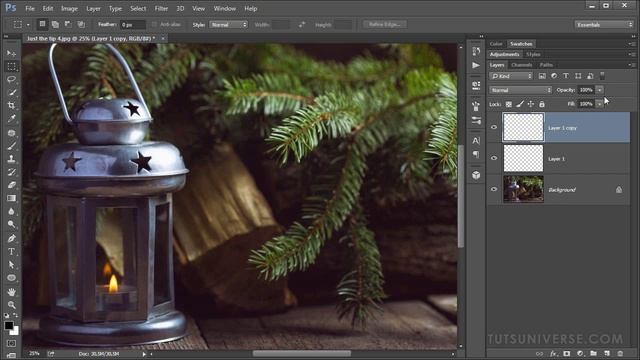Select the Zoom tool
This screenshot has height=360, width=640.
coord(11,305)
